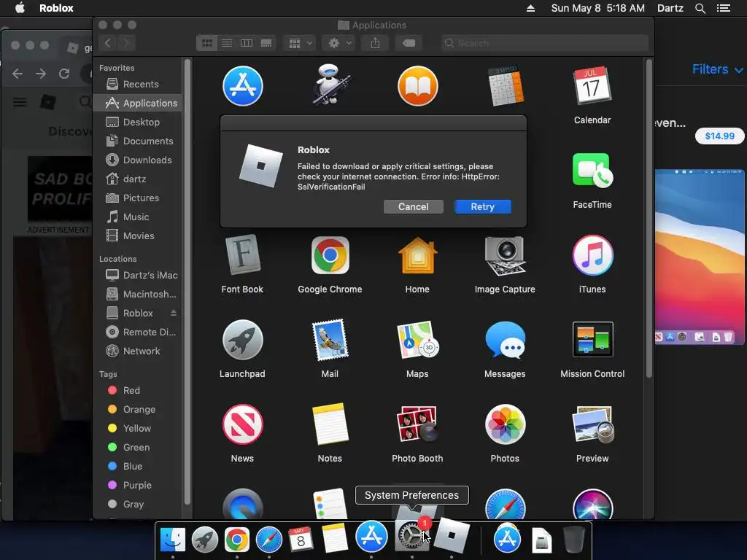Switch Finder to column view
Viewport: 747px width, 560px height.
pyautogui.click(x=247, y=43)
